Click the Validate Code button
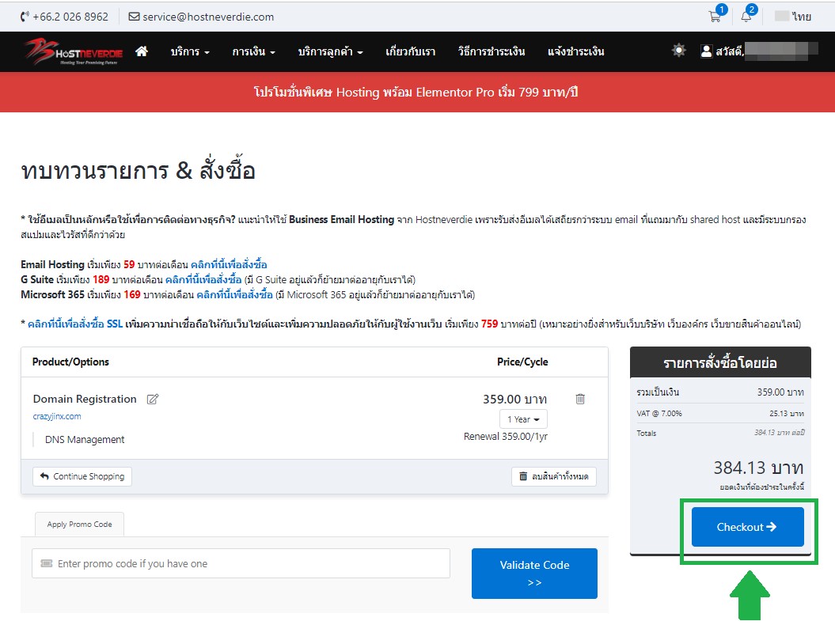The image size is (835, 644). point(534,574)
